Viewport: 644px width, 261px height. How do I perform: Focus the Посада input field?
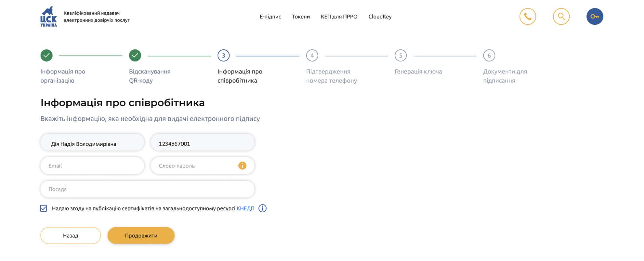click(x=148, y=189)
